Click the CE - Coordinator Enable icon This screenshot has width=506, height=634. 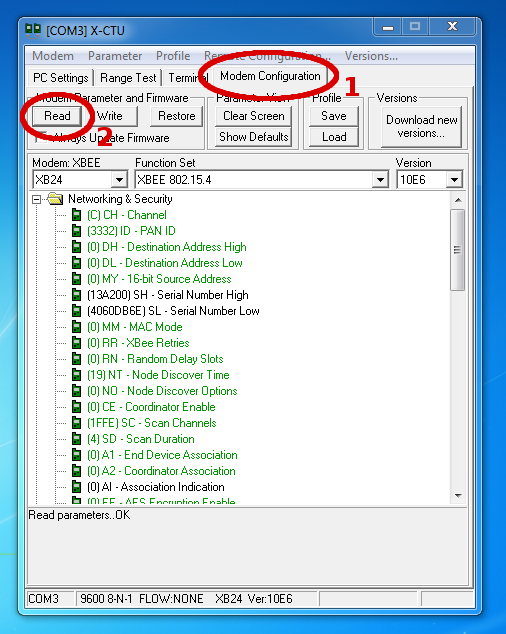click(x=76, y=407)
